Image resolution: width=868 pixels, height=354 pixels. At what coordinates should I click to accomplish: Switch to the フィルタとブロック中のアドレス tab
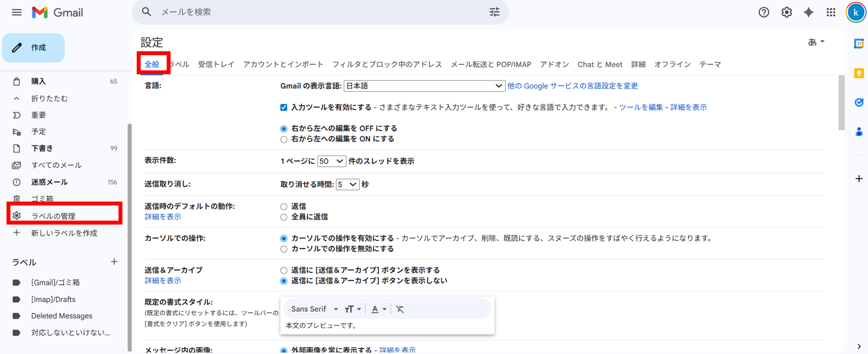click(x=387, y=64)
